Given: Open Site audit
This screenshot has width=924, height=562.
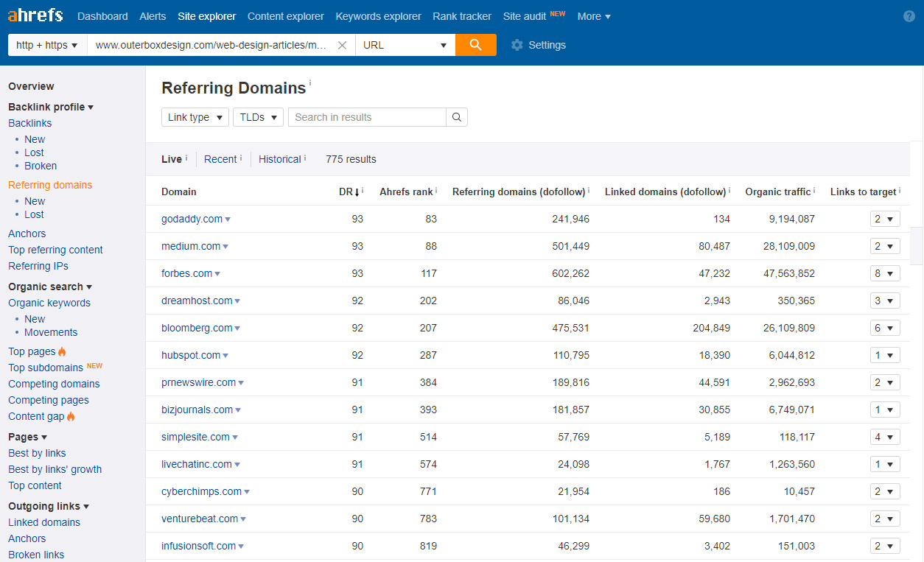Looking at the screenshot, I should (525, 16).
